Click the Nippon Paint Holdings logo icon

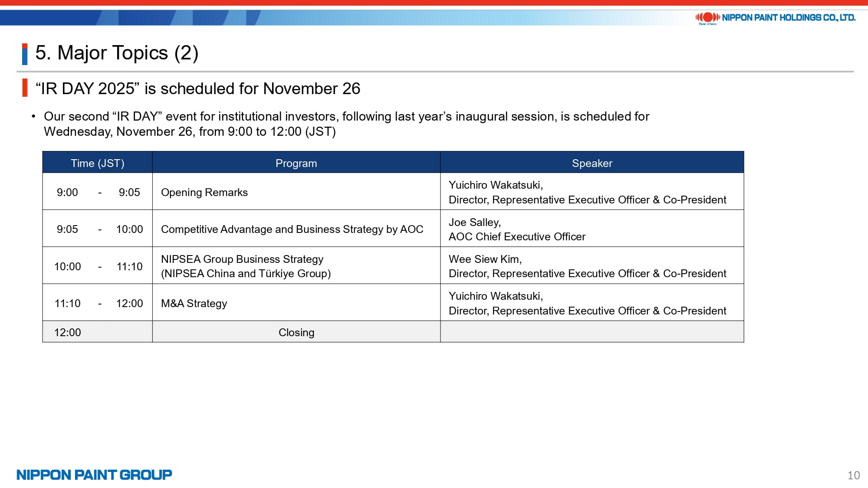pos(707,17)
